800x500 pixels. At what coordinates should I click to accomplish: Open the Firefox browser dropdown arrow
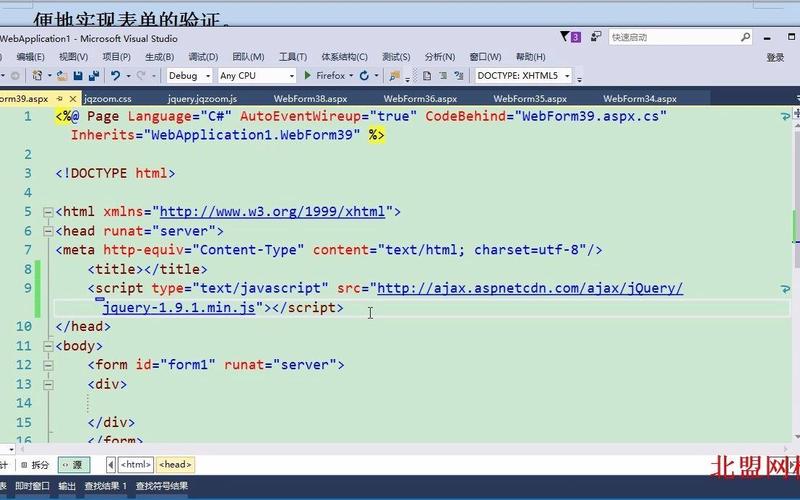pyautogui.click(x=351, y=76)
